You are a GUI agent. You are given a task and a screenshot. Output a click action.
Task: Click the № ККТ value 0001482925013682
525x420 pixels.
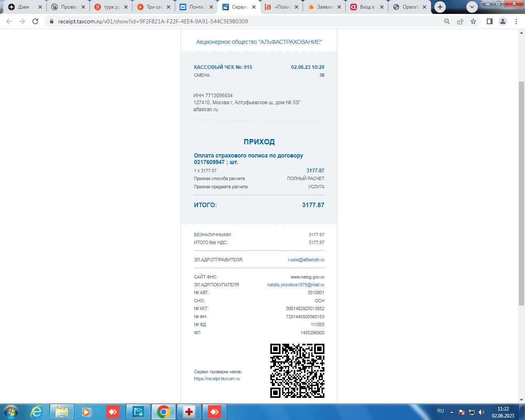[x=305, y=308]
